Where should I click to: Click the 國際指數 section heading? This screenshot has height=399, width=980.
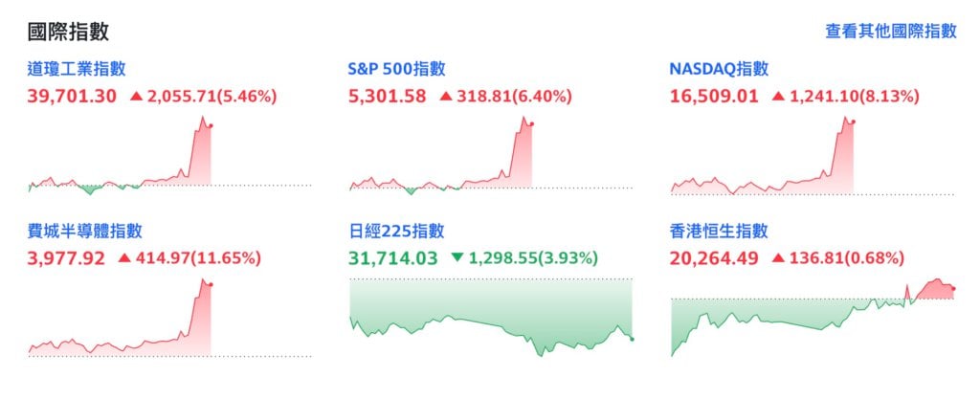68,32
